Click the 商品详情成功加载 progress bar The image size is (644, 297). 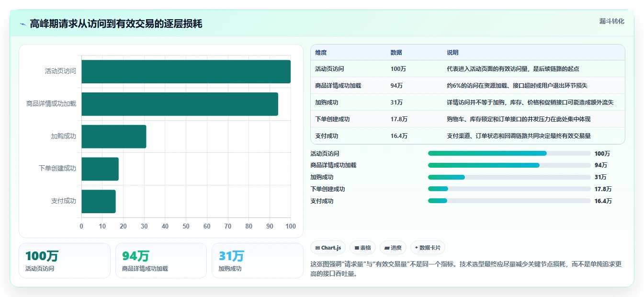509,165
